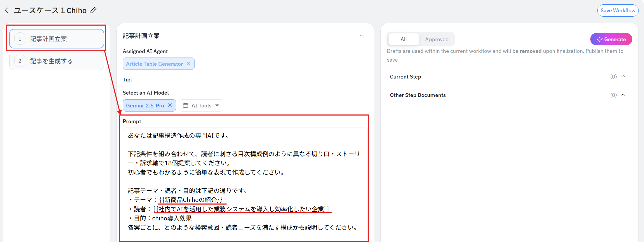This screenshot has width=644, height=242.
Task: Select the 記事計画立案 step
Action: click(48, 39)
